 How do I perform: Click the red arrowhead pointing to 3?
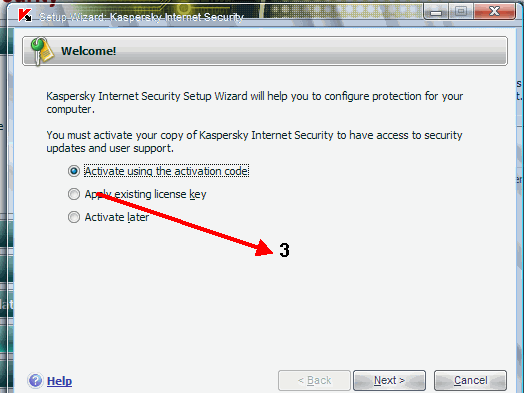pyautogui.click(x=264, y=248)
